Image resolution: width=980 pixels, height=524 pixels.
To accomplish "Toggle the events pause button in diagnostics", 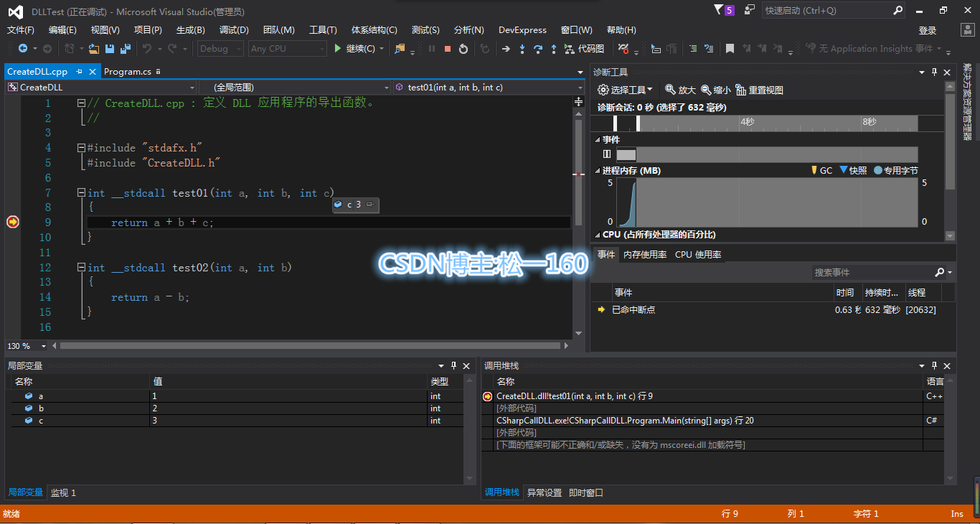I will pyautogui.click(x=607, y=154).
